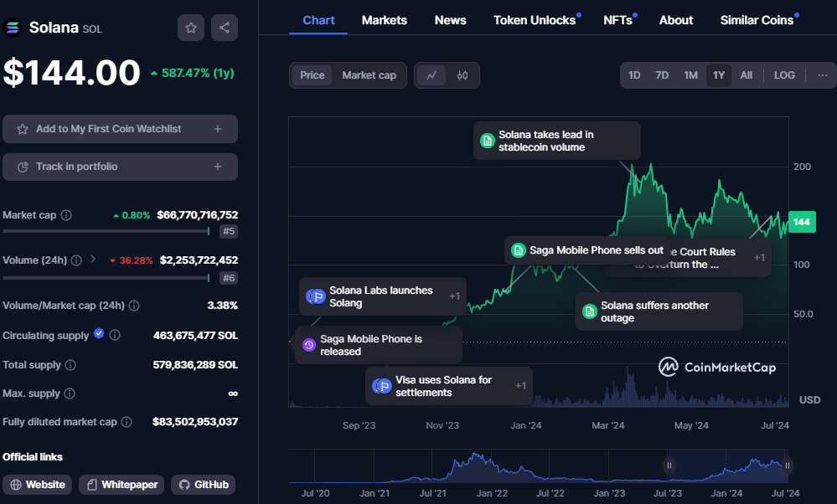Open Volume (24h) info icon
The width and height of the screenshot is (837, 504).
point(76,260)
